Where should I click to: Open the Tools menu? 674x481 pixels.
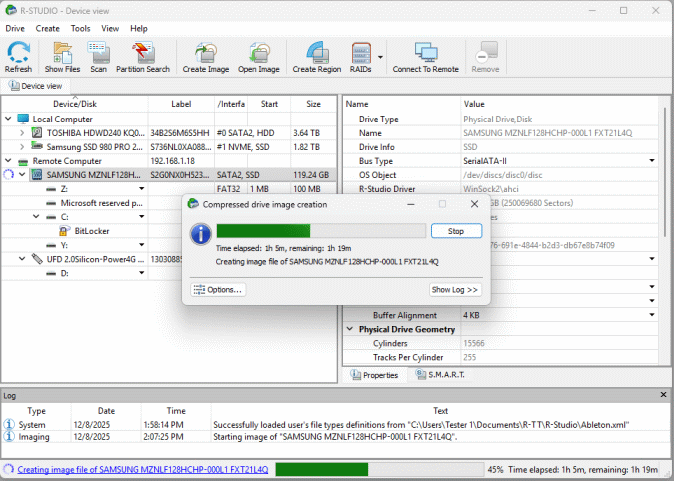(80, 29)
